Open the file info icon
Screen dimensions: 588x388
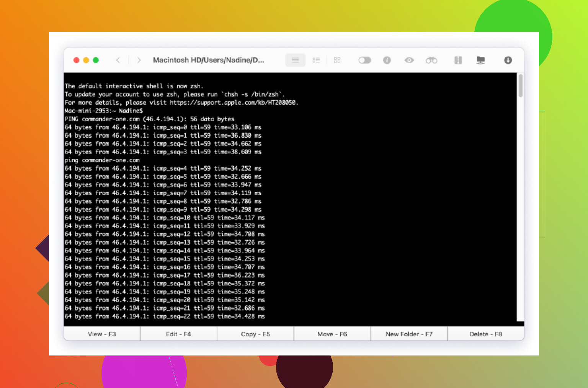387,60
